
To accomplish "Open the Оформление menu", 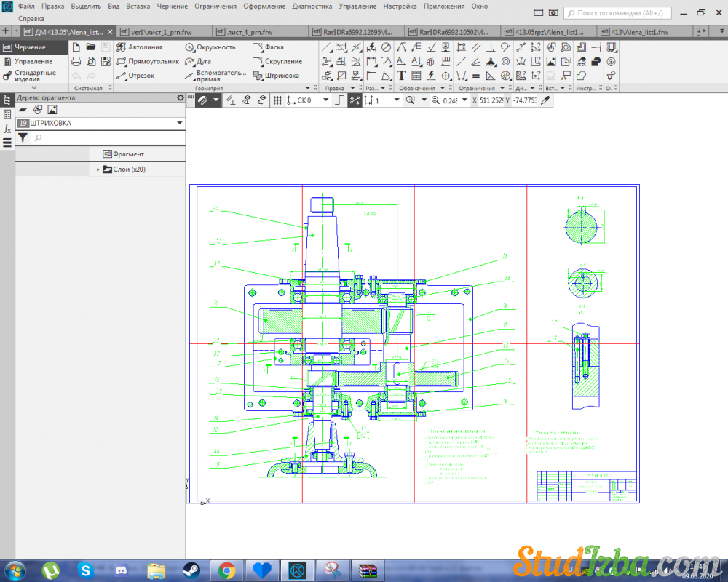I will click(264, 6).
